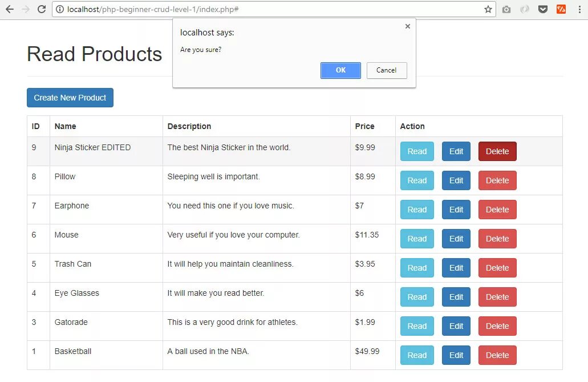Click the camera screenshot extension icon
Viewport: 588px width, 382px height.
click(x=506, y=9)
